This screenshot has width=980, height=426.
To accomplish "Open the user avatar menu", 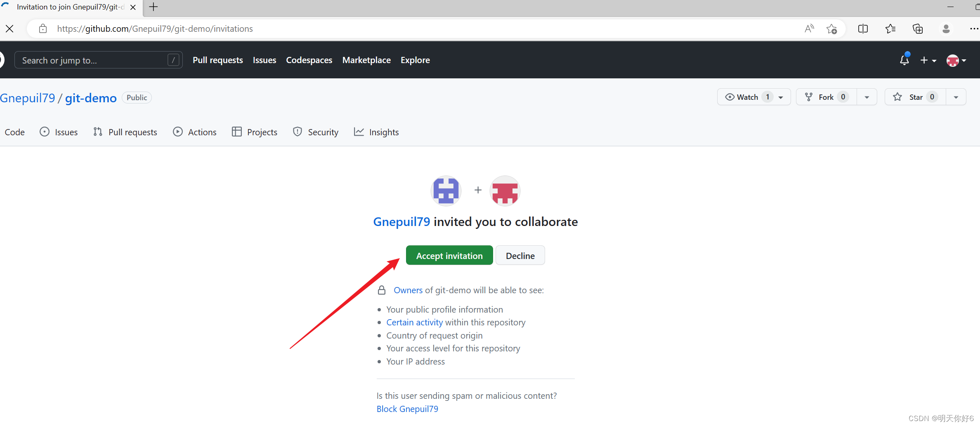I will pyautogui.click(x=956, y=60).
